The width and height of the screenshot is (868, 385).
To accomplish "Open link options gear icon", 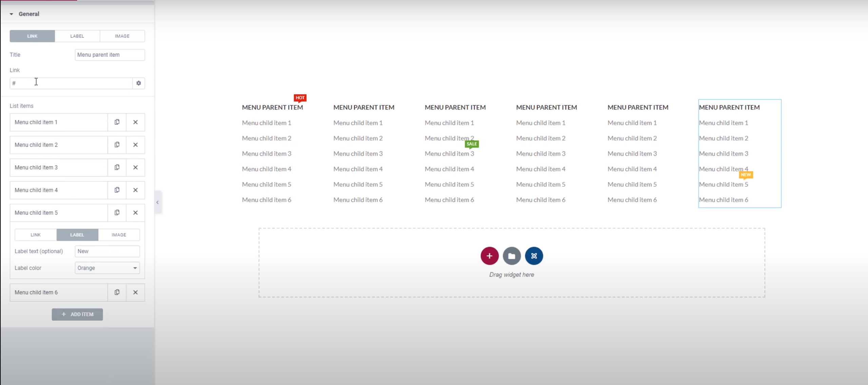I will tap(138, 83).
